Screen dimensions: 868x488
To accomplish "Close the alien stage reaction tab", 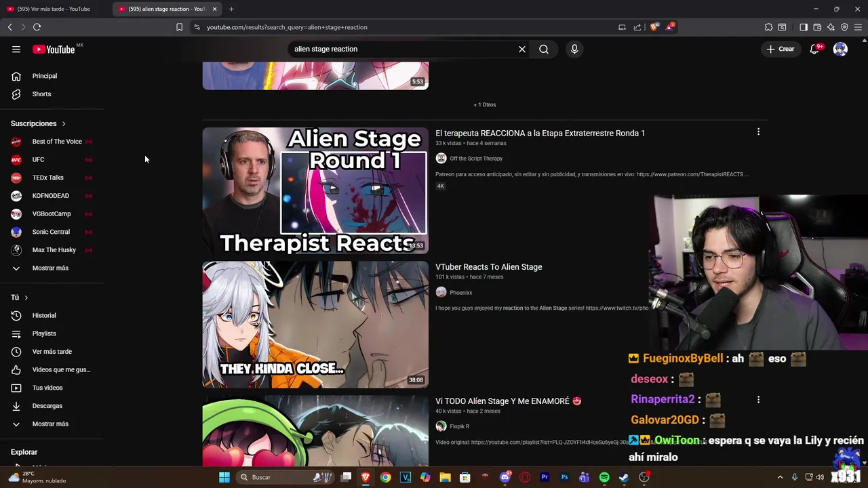I will click(x=214, y=9).
